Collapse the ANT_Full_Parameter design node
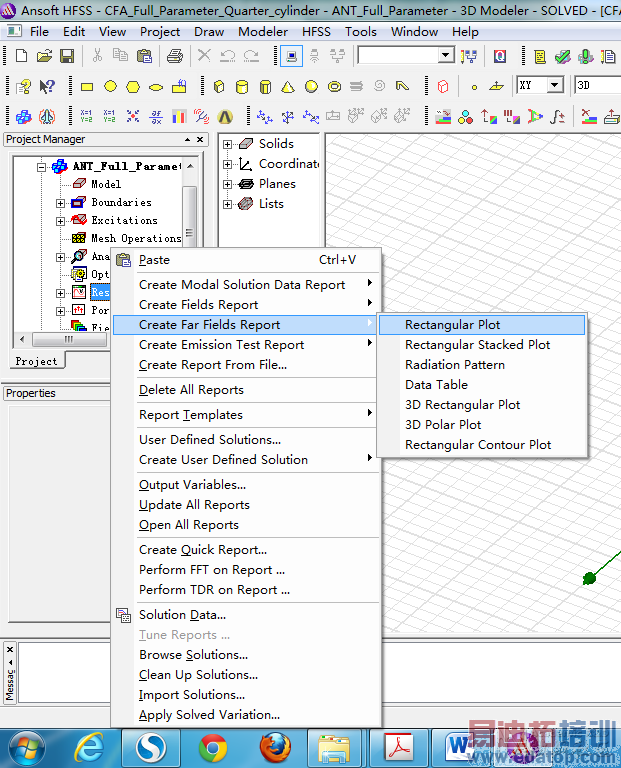This screenshot has height=768, width=621. 42,166
